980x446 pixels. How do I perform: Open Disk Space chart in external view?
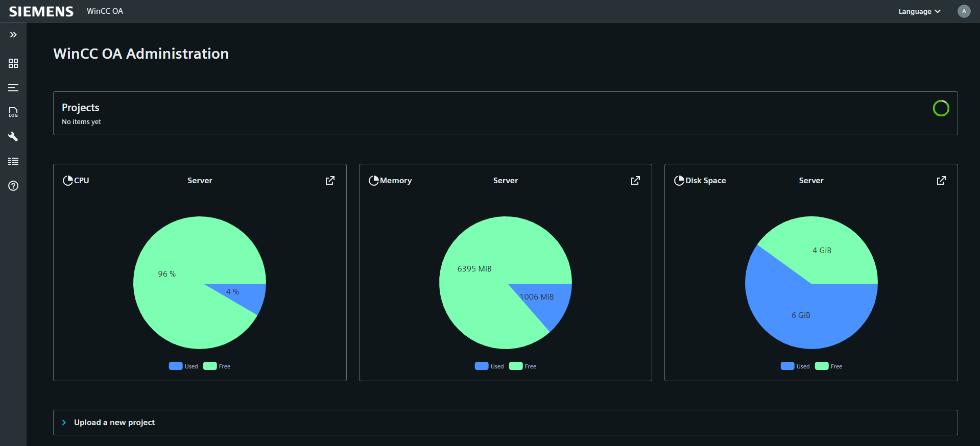[x=941, y=181]
